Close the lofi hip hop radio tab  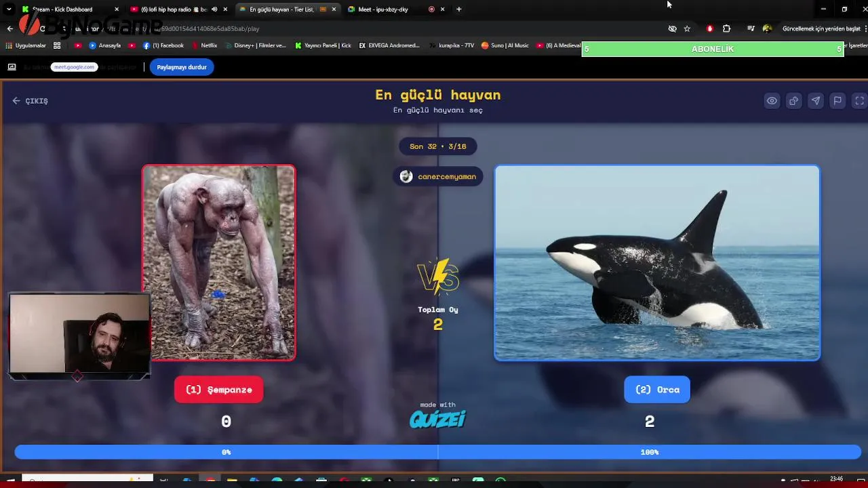(225, 9)
